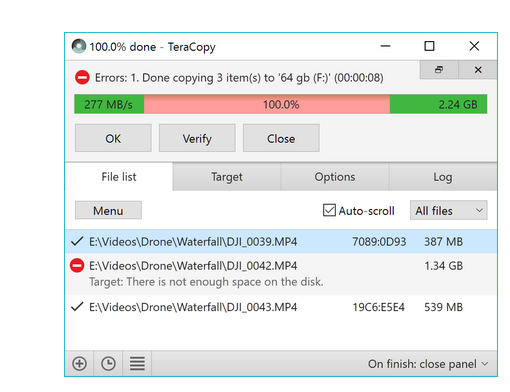Click the 387 MB file size
510x392 pixels.
pos(443,241)
